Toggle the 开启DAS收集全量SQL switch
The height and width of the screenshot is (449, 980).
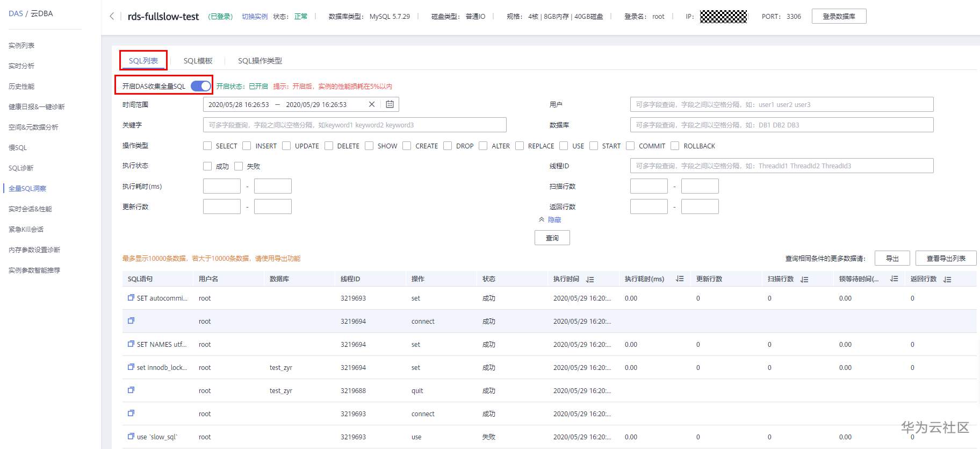tap(201, 86)
